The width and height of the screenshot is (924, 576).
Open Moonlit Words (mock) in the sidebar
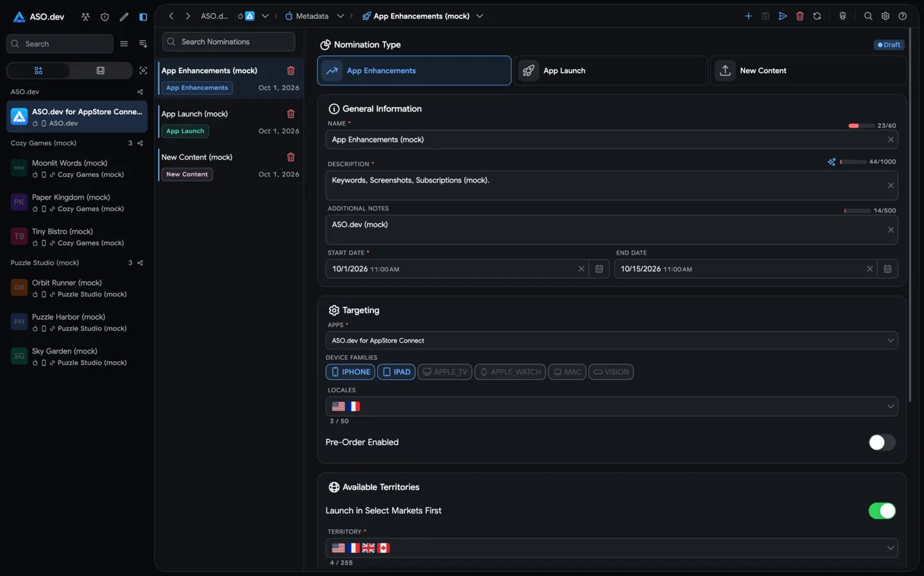tap(77, 168)
